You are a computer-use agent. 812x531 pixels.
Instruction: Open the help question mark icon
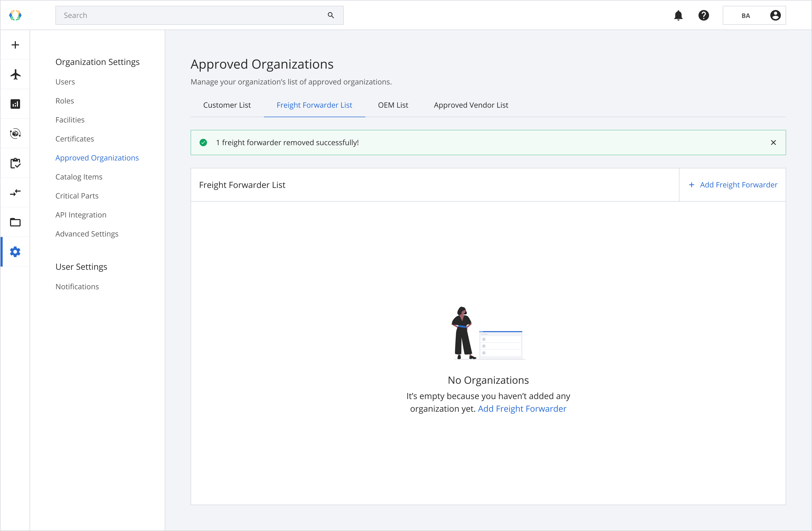point(704,15)
